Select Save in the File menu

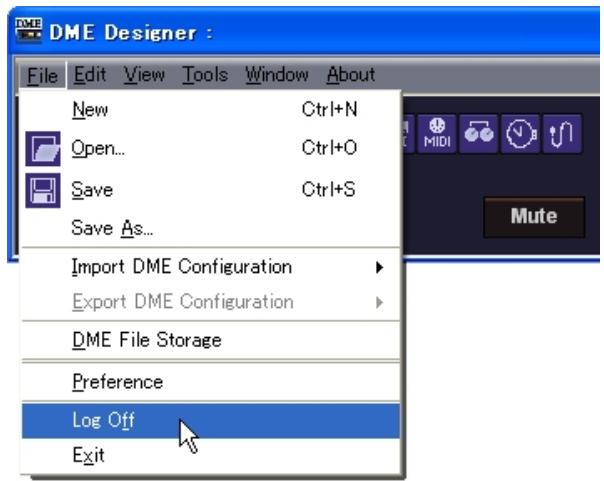[x=211, y=190]
